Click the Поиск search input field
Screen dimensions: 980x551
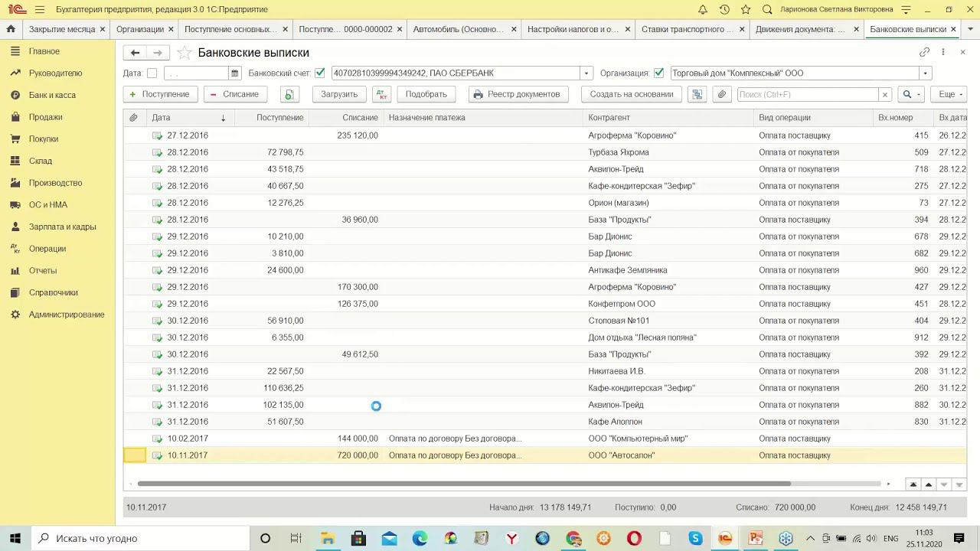pyautogui.click(x=807, y=94)
